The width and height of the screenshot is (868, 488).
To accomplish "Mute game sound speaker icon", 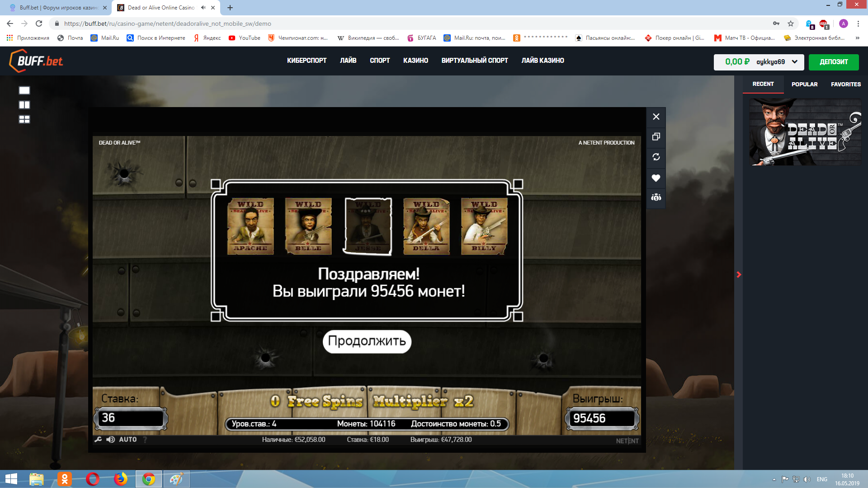I will pos(110,439).
